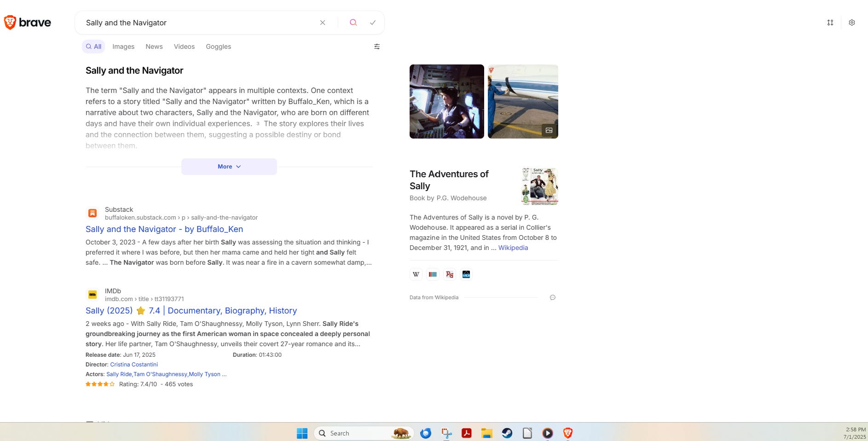Click the Substack favicon

tap(93, 213)
